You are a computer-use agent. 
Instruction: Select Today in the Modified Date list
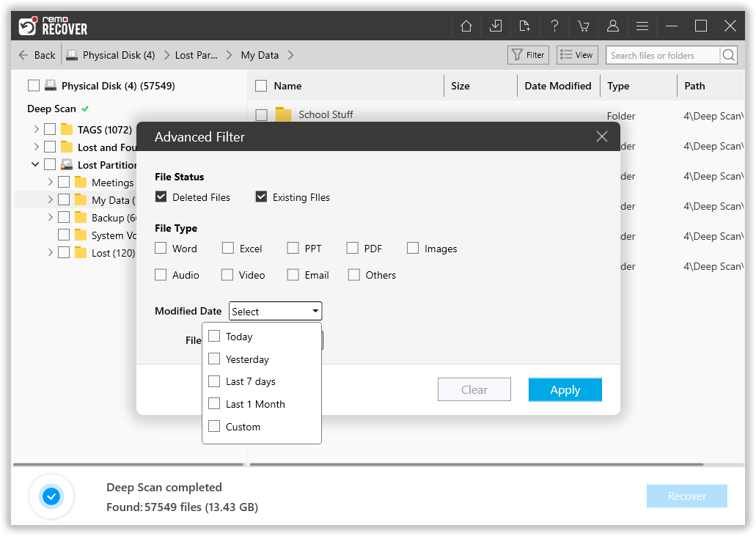click(x=214, y=336)
